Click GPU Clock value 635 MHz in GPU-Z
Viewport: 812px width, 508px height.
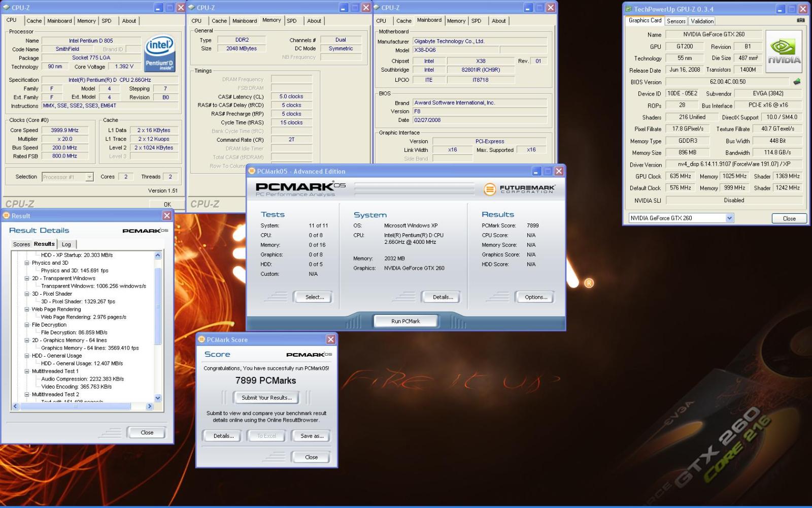click(x=680, y=176)
